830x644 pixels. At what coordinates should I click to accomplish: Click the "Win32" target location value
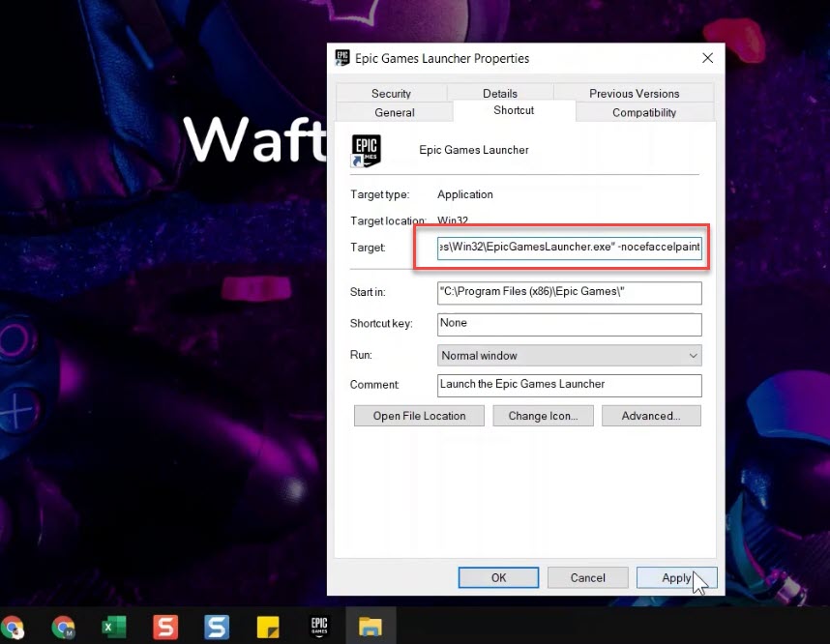click(453, 220)
